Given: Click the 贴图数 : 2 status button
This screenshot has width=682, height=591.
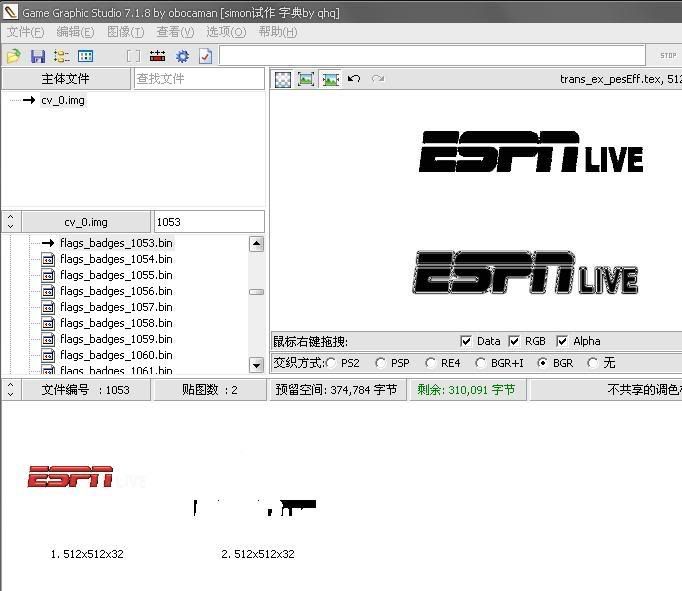Looking at the screenshot, I should point(210,390).
